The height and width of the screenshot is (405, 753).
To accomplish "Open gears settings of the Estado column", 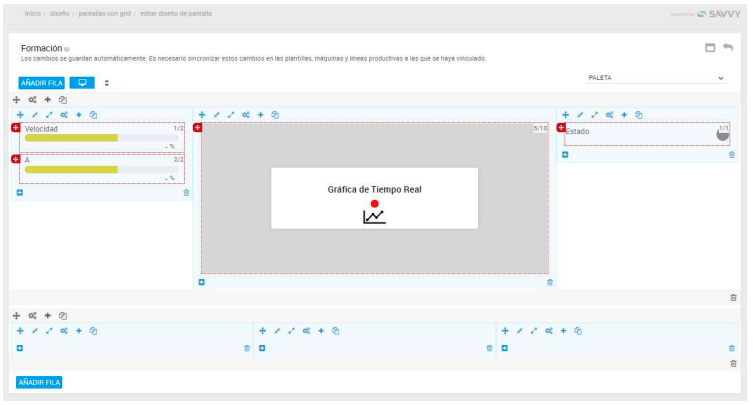I will (609, 115).
